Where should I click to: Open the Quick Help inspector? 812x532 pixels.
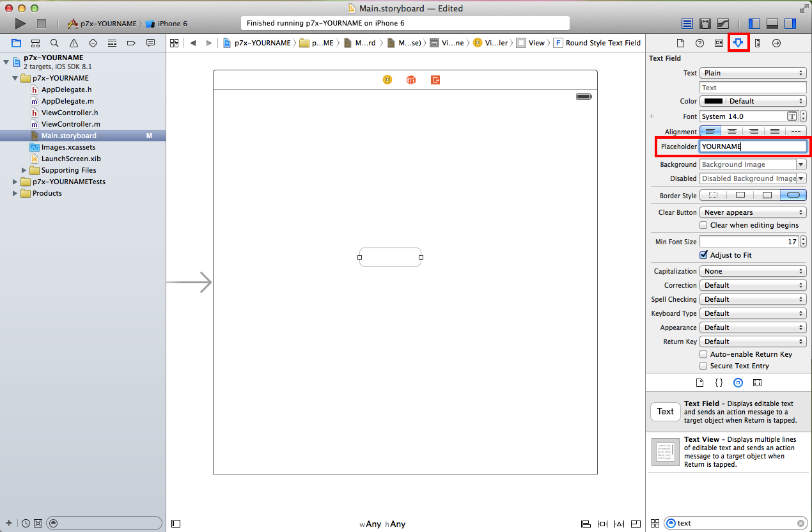[699, 43]
